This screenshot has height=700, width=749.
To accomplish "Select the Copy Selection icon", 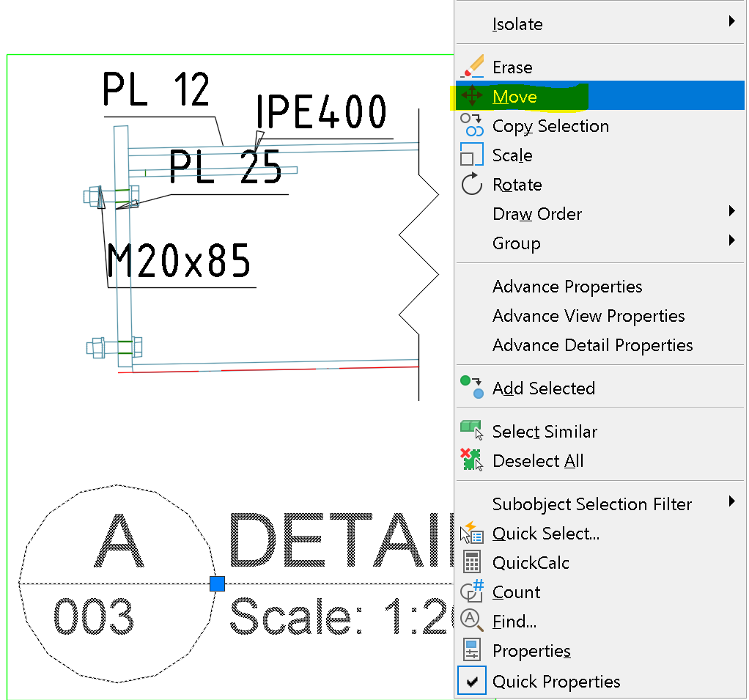I will [473, 125].
